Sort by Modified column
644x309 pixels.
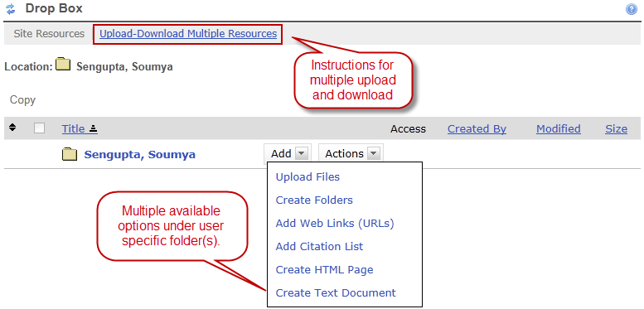(x=558, y=129)
